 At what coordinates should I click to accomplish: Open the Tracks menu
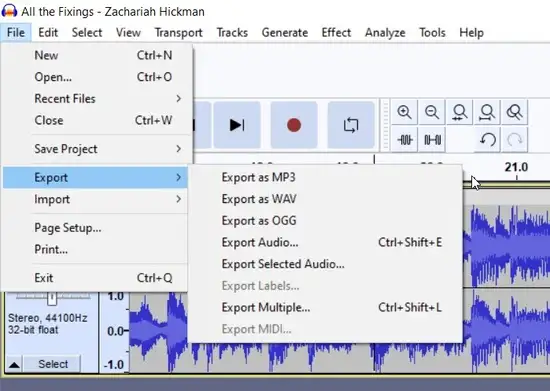(x=232, y=33)
